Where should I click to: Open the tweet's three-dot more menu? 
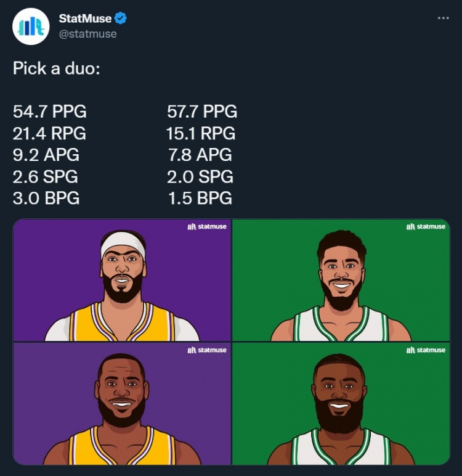tap(443, 18)
